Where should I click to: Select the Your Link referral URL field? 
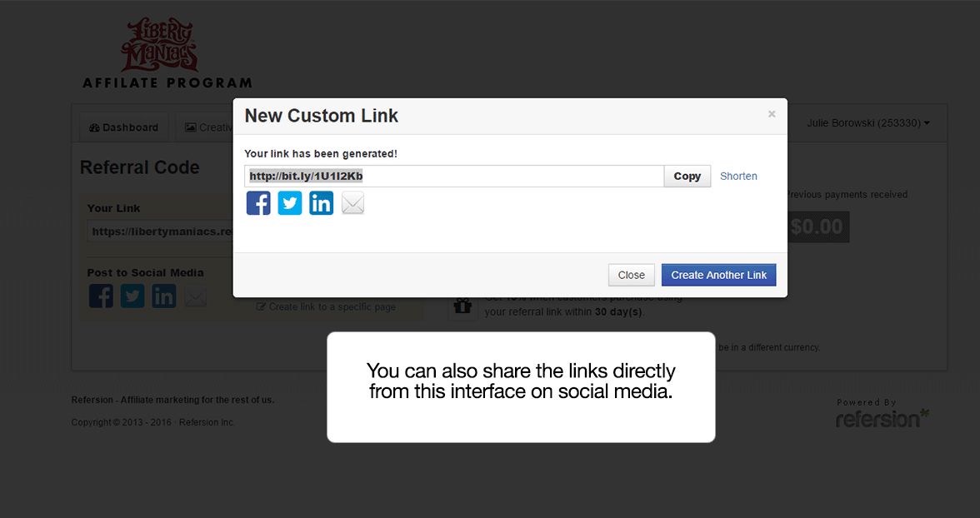(x=160, y=231)
